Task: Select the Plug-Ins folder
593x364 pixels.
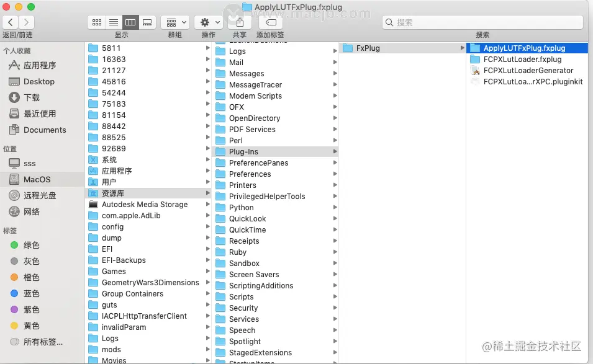Action: [276, 152]
